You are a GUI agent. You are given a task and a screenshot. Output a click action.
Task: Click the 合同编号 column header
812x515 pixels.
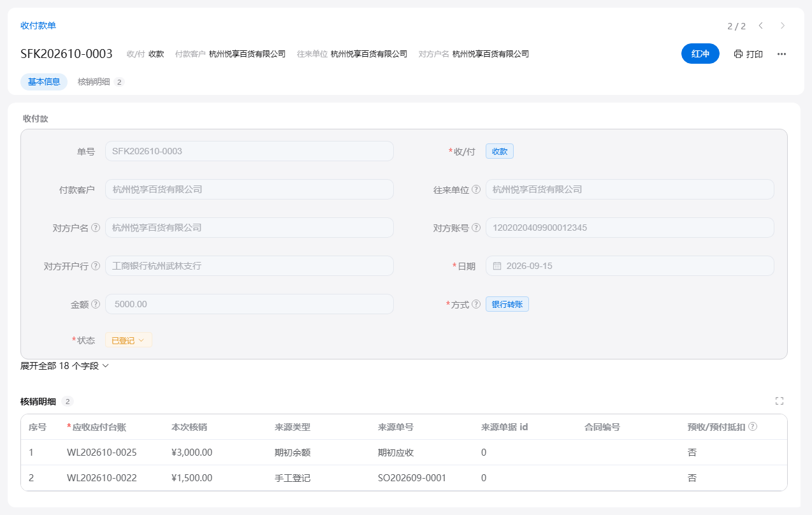(x=602, y=427)
